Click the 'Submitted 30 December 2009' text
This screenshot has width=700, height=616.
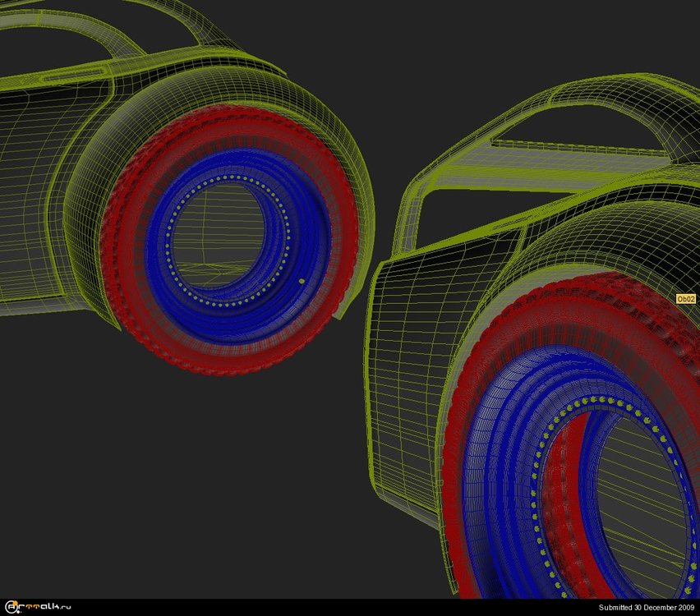[x=646, y=608]
